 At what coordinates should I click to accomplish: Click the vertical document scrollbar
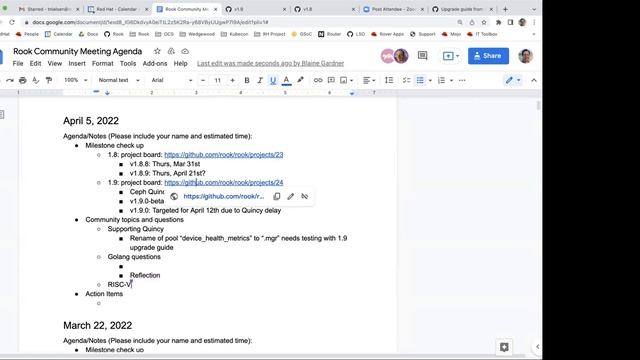(x=538, y=106)
